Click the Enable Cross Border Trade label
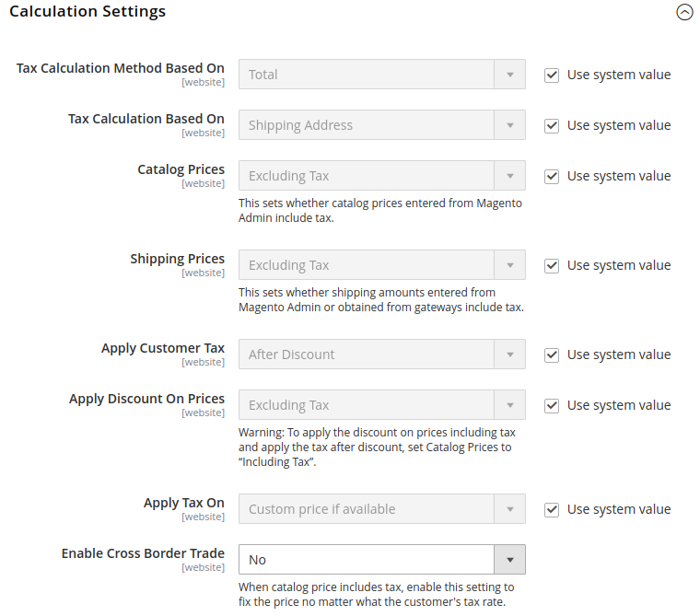Screen dimensions: 700x616 [x=143, y=553]
